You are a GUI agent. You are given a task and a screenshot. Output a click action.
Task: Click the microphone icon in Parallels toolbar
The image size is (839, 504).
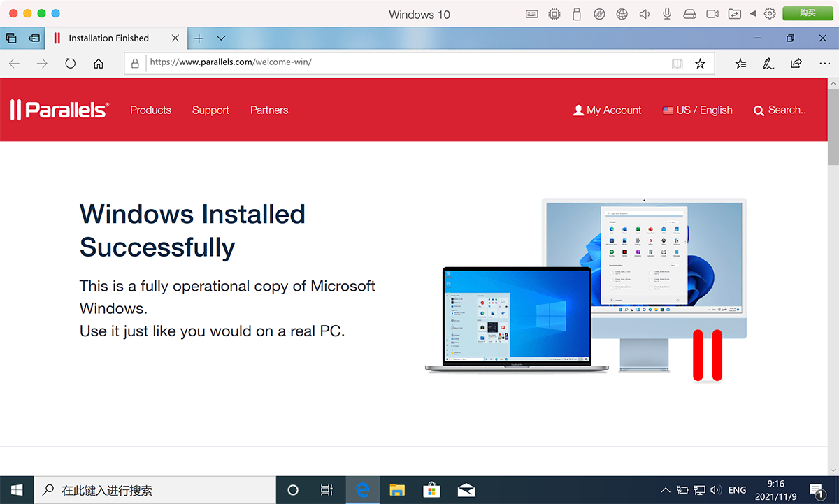point(667,14)
